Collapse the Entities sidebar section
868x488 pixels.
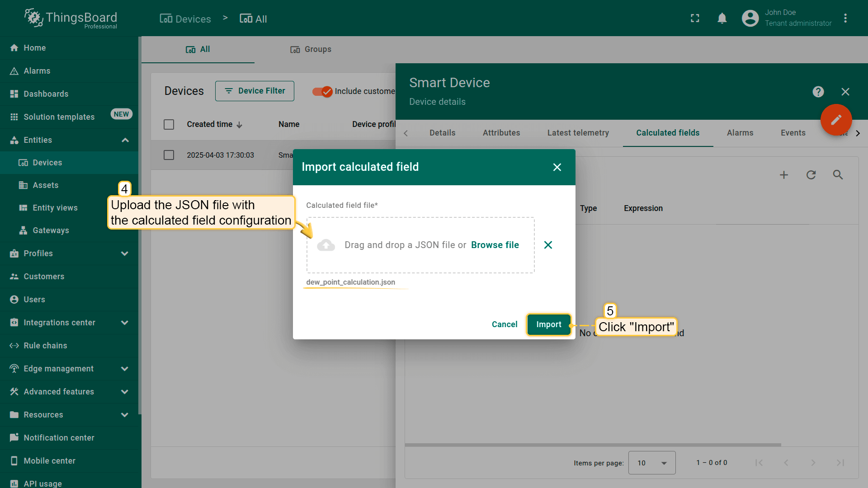click(125, 140)
